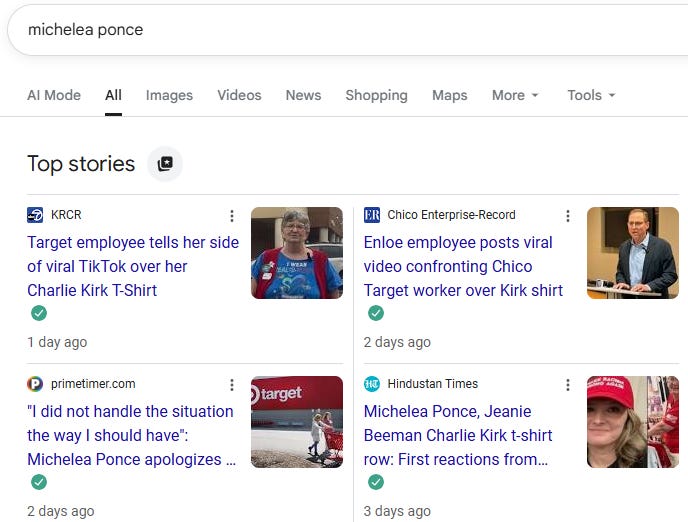Open Chico Enterprise-Record story options menu
This screenshot has width=688, height=522.
tap(568, 215)
